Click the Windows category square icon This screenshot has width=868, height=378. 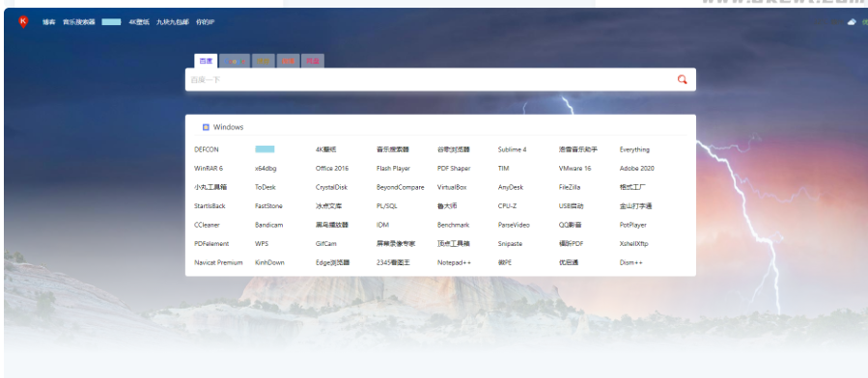coord(206,127)
